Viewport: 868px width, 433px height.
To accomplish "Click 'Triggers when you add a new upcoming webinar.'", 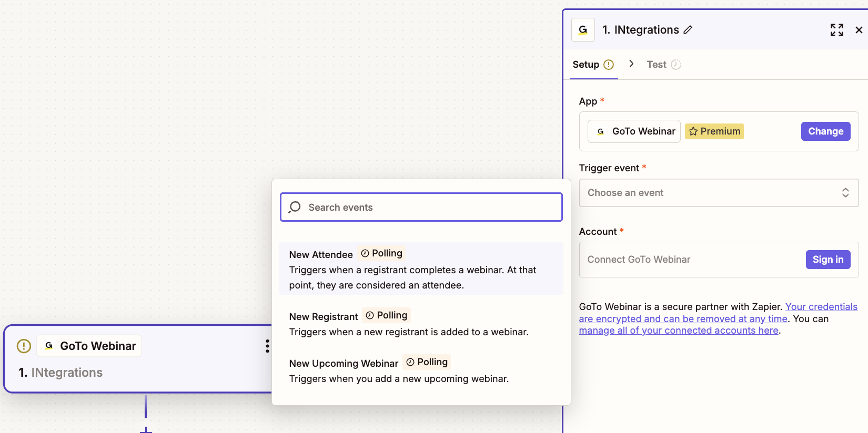I will [399, 379].
